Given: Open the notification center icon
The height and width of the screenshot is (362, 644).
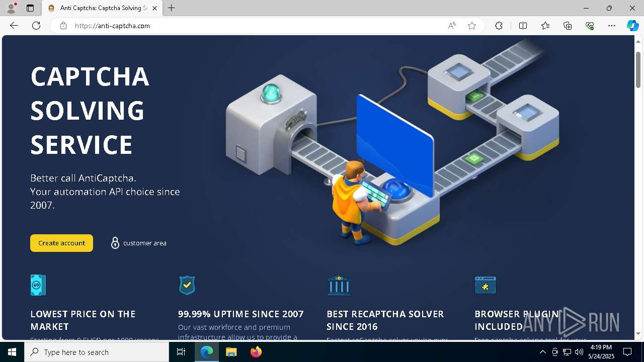Looking at the screenshot, I should tap(627, 352).
